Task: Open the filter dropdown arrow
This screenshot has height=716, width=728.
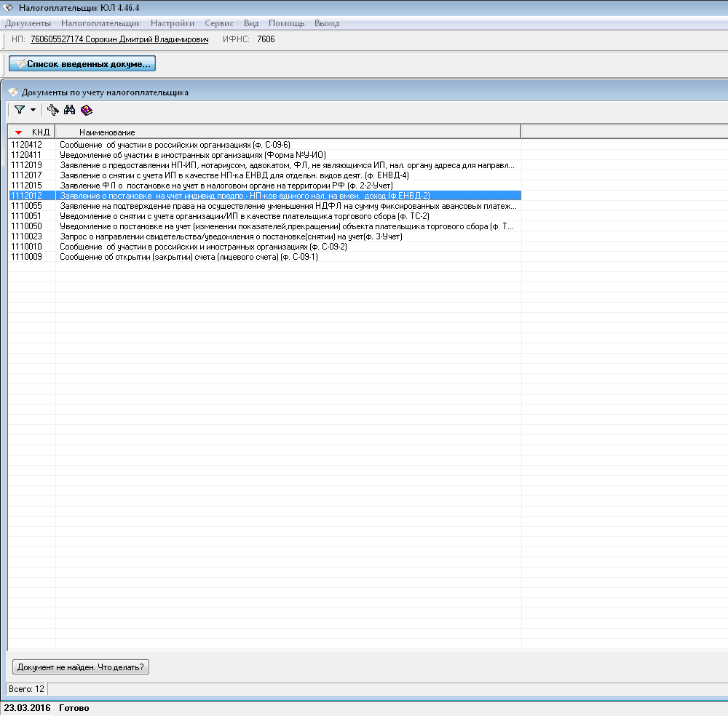Action: pyautogui.click(x=33, y=110)
